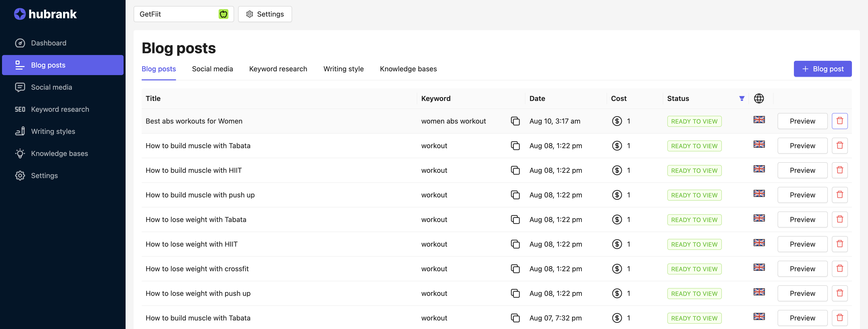This screenshot has height=329, width=868.
Task: Open Dashboard from the sidebar
Action: tap(48, 43)
